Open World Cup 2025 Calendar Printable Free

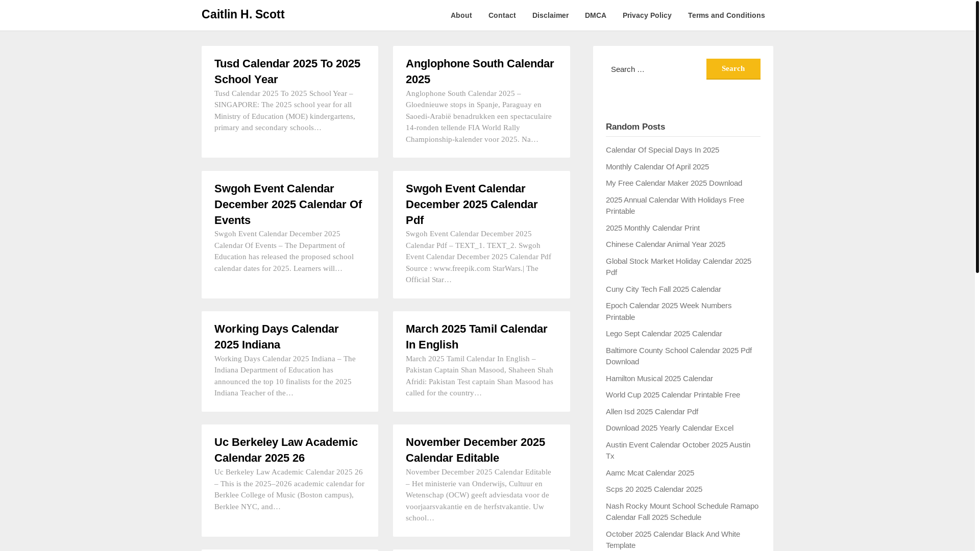(673, 395)
